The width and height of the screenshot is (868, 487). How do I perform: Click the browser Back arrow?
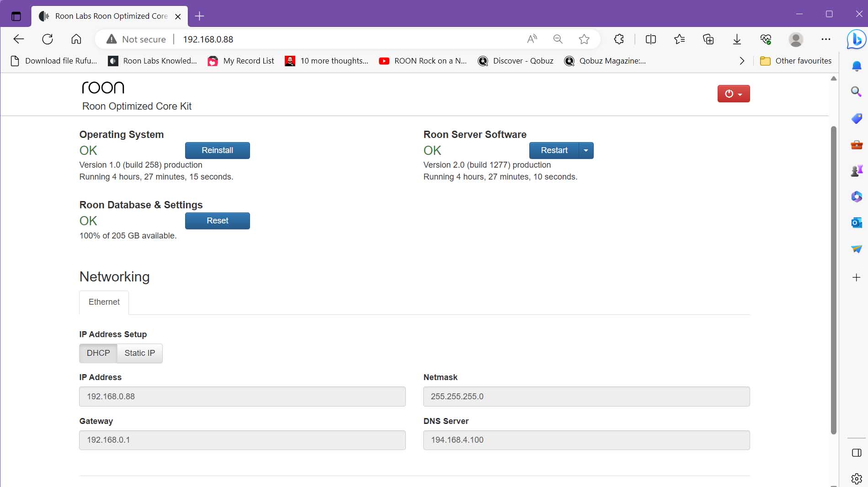(19, 39)
